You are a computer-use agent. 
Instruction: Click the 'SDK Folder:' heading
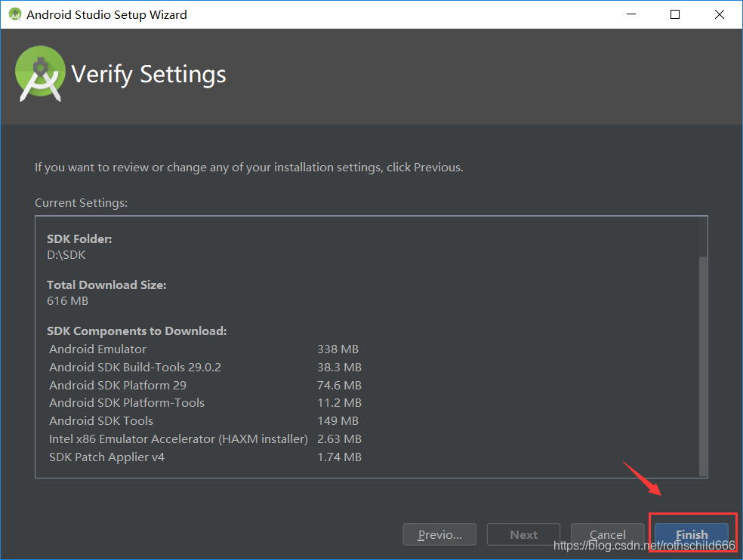pyautogui.click(x=79, y=238)
